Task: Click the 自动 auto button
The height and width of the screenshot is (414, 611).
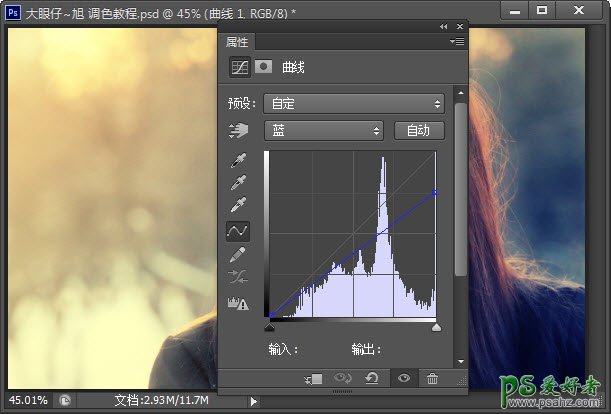Action: point(419,130)
